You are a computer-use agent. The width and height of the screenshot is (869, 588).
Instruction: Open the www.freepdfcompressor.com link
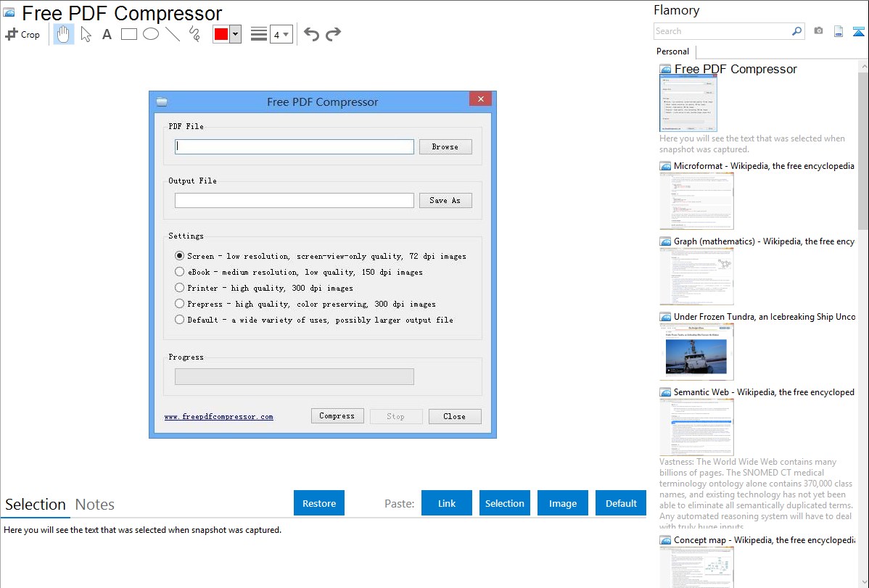219,417
